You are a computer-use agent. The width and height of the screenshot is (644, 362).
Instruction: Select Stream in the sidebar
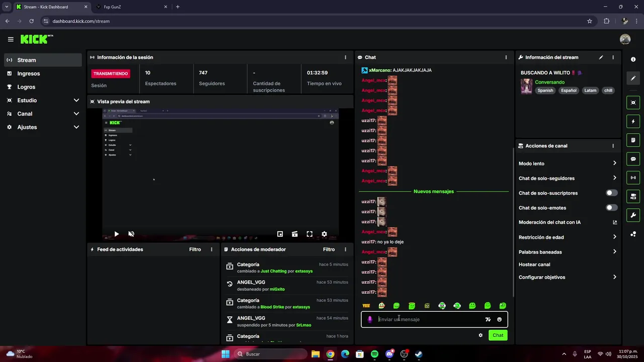pyautogui.click(x=43, y=60)
